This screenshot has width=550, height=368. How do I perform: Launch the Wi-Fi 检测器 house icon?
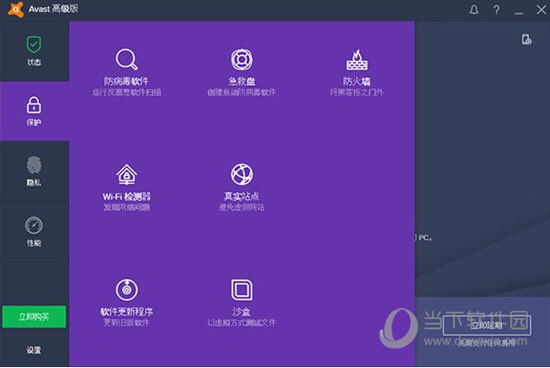click(127, 174)
